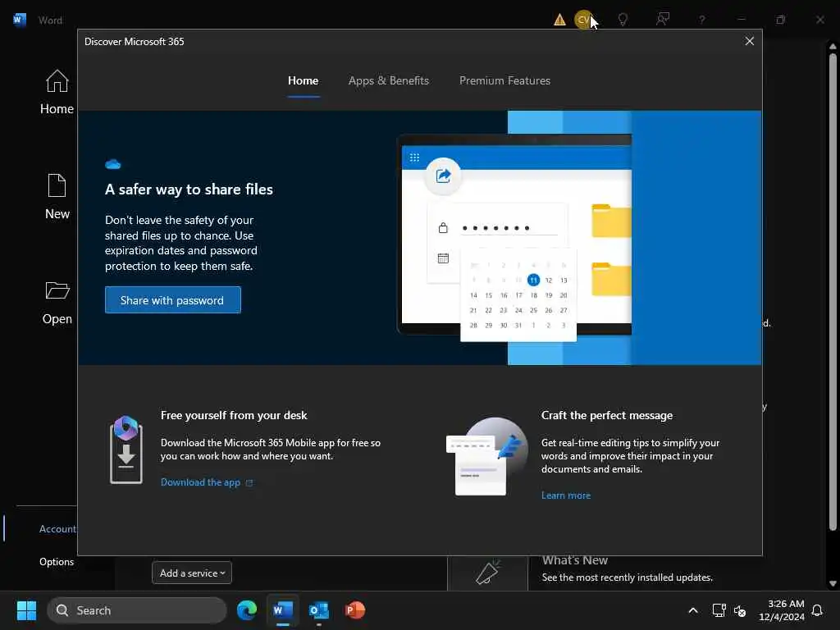Click the mobile app download illustration
Image resolution: width=840 pixels, height=630 pixels.
126,450
